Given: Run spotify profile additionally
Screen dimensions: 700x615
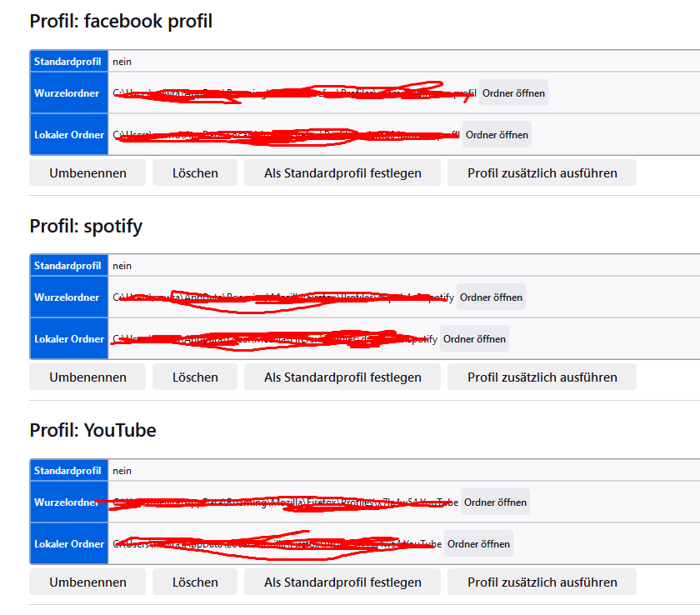Looking at the screenshot, I should (542, 377).
